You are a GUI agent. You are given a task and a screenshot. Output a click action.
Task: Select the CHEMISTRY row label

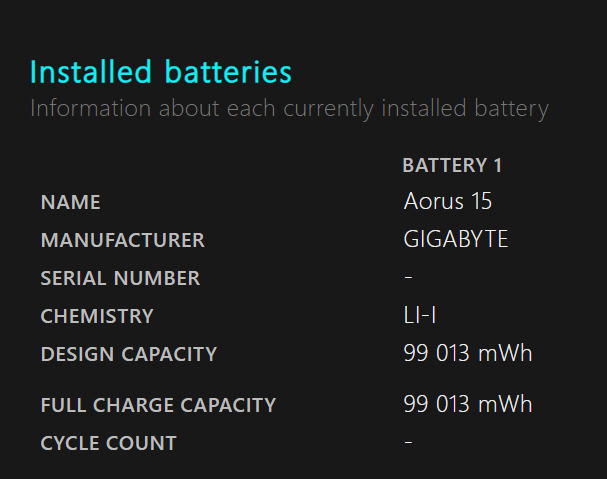click(x=97, y=316)
